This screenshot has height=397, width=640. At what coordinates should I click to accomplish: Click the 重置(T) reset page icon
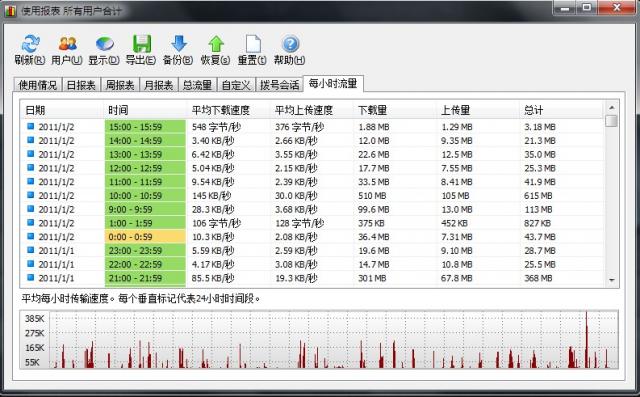tap(253, 44)
